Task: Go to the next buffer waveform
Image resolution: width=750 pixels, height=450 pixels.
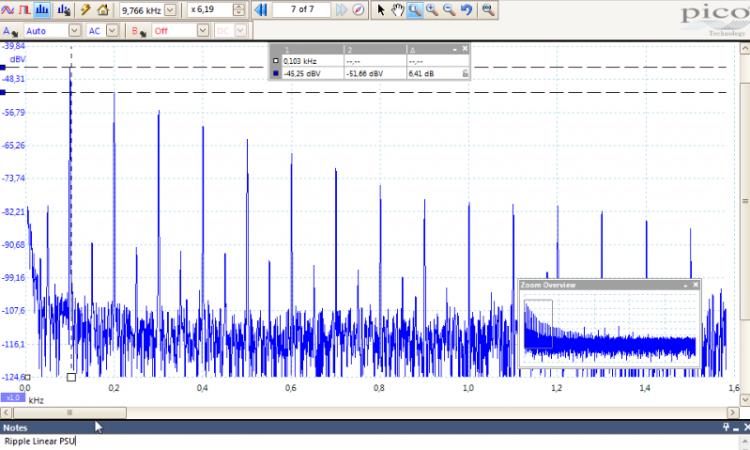Action: 341,10
